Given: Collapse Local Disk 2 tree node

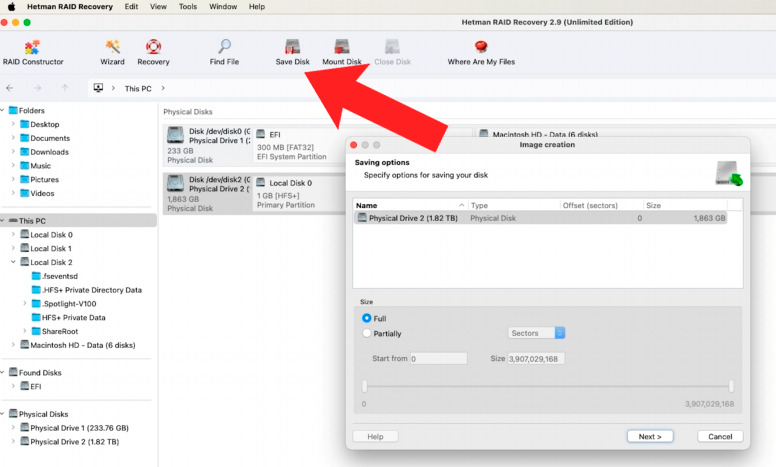Looking at the screenshot, I should (x=13, y=262).
